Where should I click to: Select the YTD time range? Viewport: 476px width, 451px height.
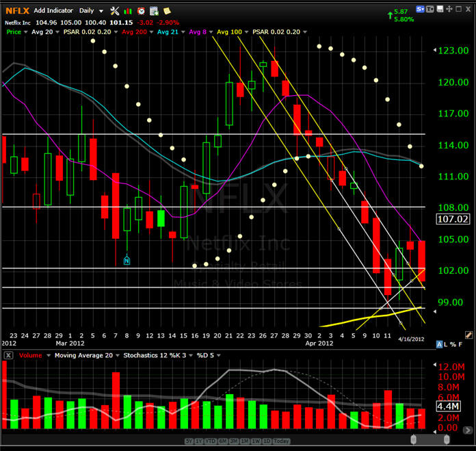click(x=210, y=441)
